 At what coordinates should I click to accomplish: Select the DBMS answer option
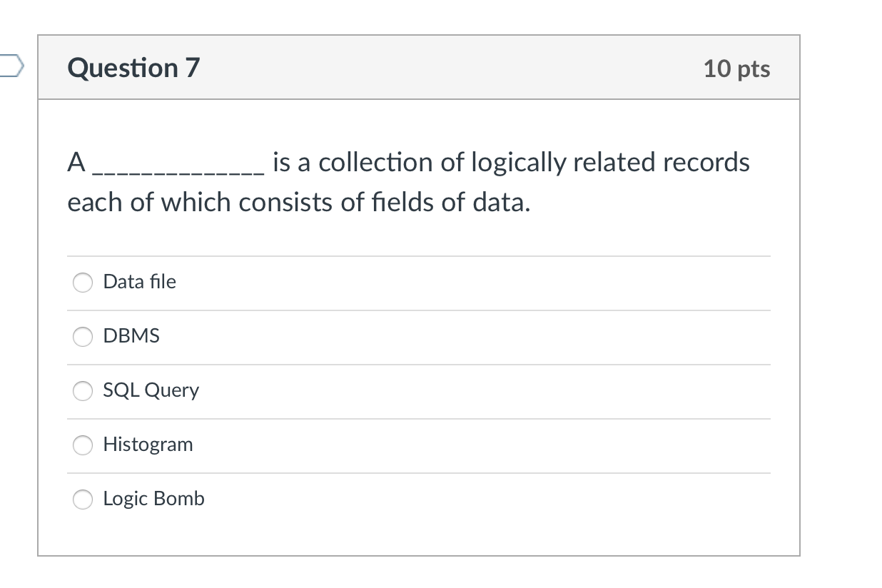[x=82, y=337]
